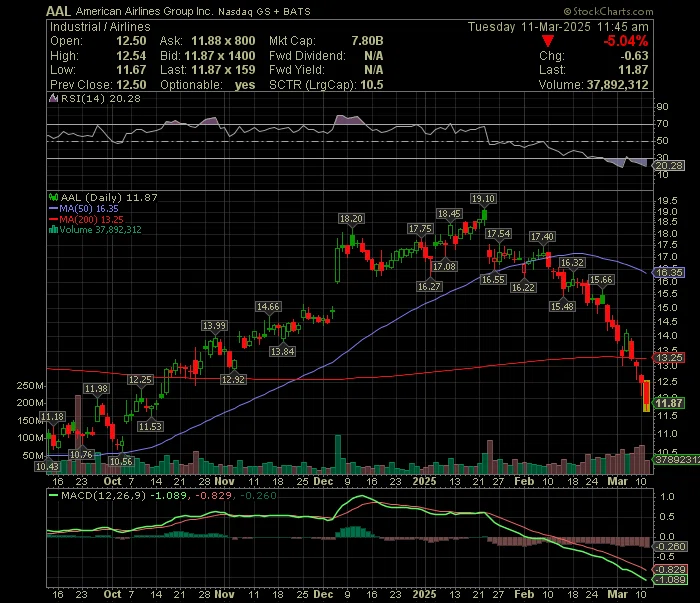Click American Airlines Group Inc. company name
Image resolution: width=700 pixels, height=603 pixels.
[145, 11]
